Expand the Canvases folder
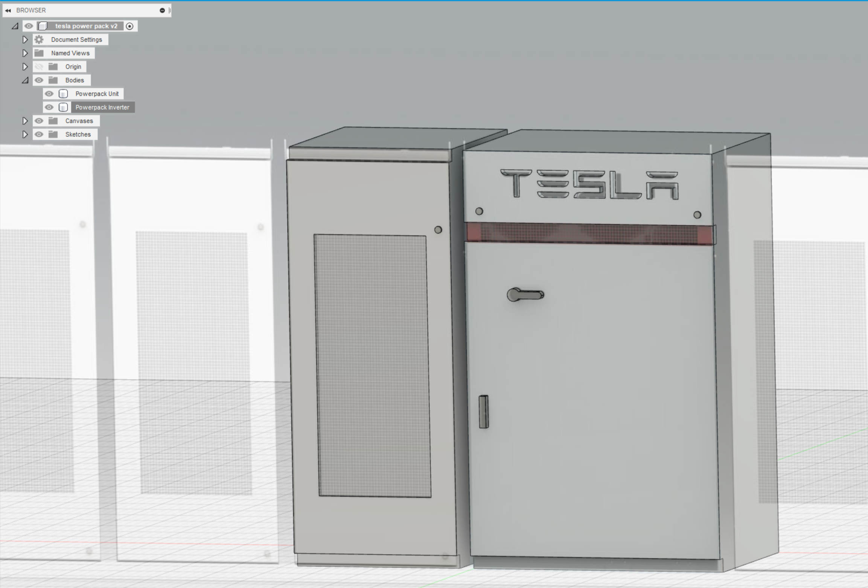This screenshot has width=868, height=588. coord(25,121)
